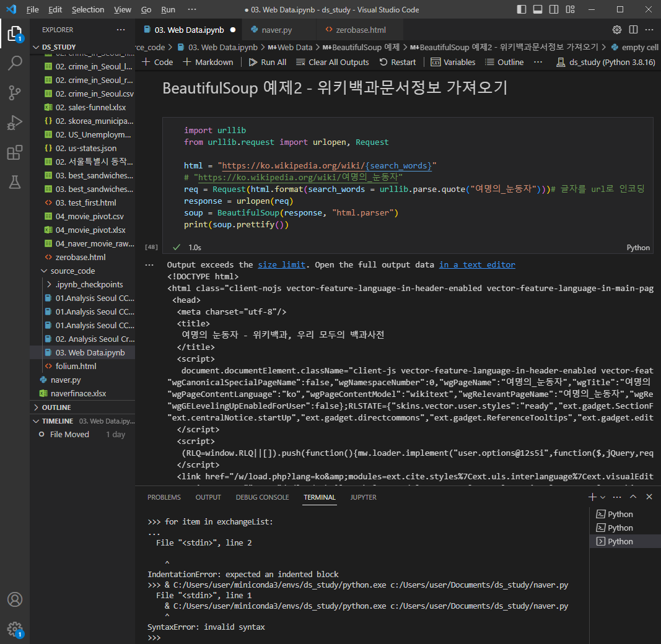This screenshot has width=661, height=644.
Task: Add a new Code cell
Action: coord(158,62)
